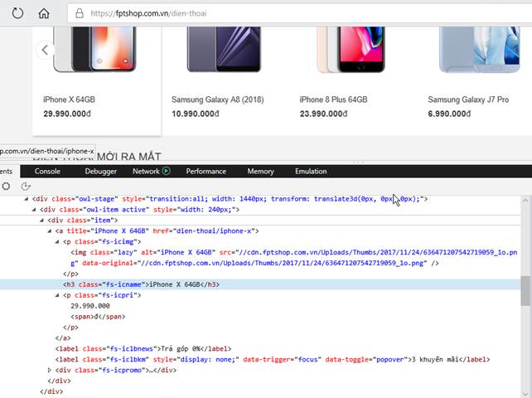The width and height of the screenshot is (532, 398).
Task: Click the iPhone 8 Plus product image
Action: [351, 50]
